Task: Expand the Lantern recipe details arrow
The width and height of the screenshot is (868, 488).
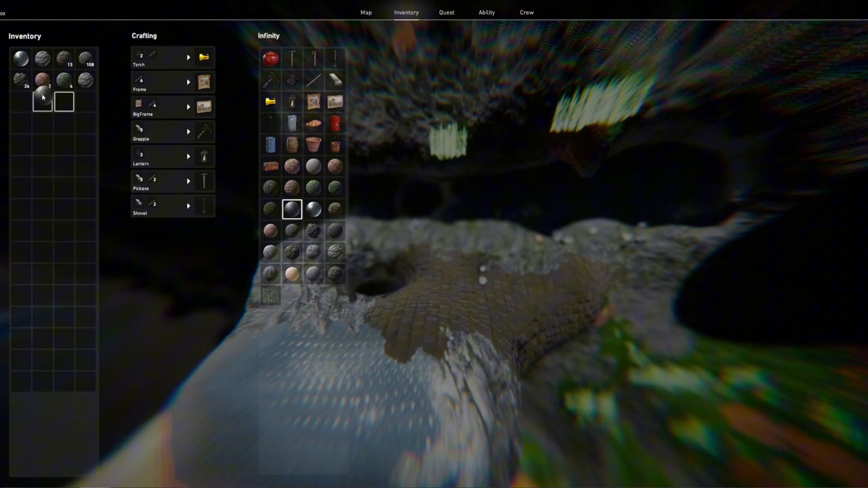Action: (189, 156)
